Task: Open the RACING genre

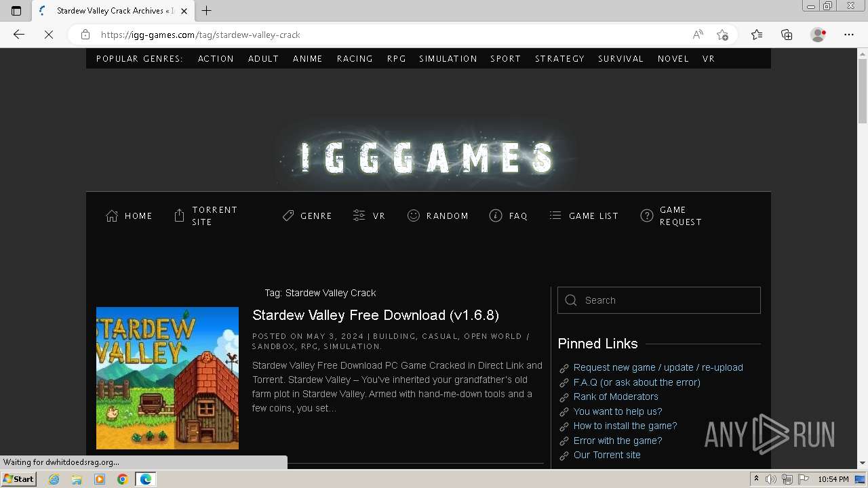Action: coord(355,59)
